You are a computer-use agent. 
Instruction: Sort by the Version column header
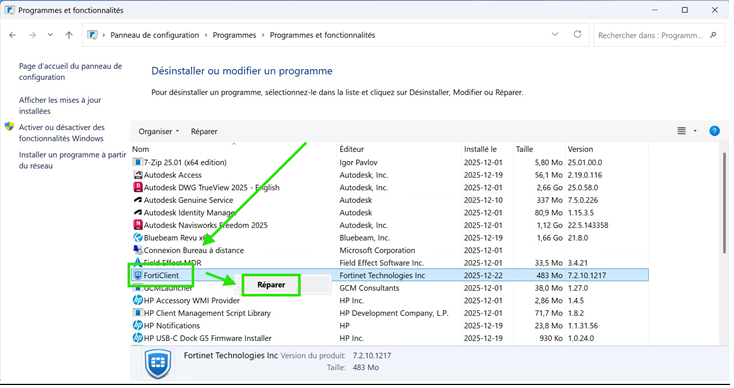coord(580,149)
